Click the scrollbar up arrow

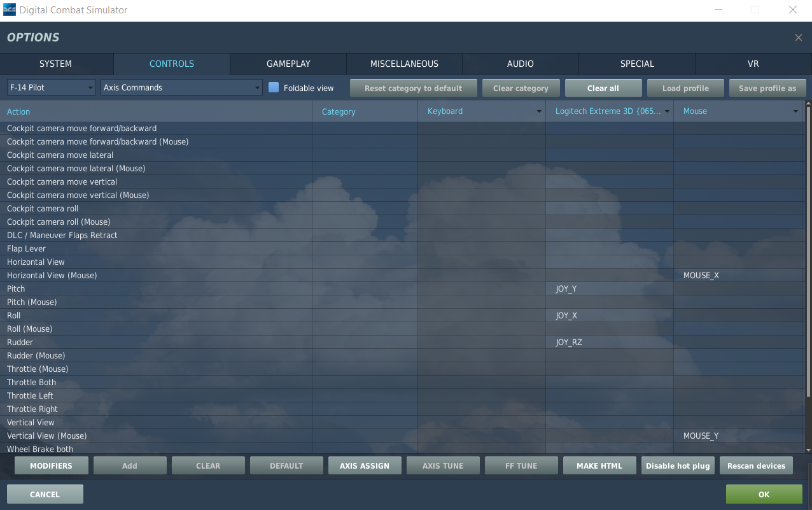[808, 103]
